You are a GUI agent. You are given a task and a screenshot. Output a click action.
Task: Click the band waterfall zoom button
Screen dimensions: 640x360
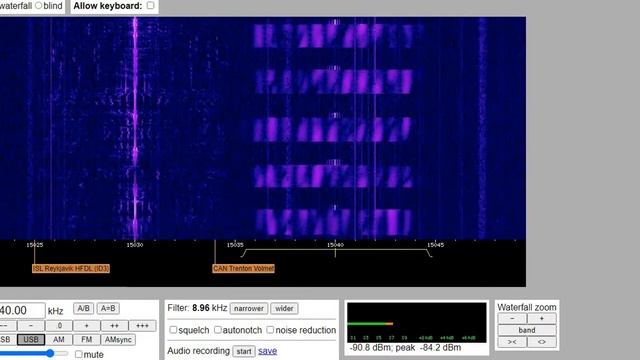coord(527,330)
